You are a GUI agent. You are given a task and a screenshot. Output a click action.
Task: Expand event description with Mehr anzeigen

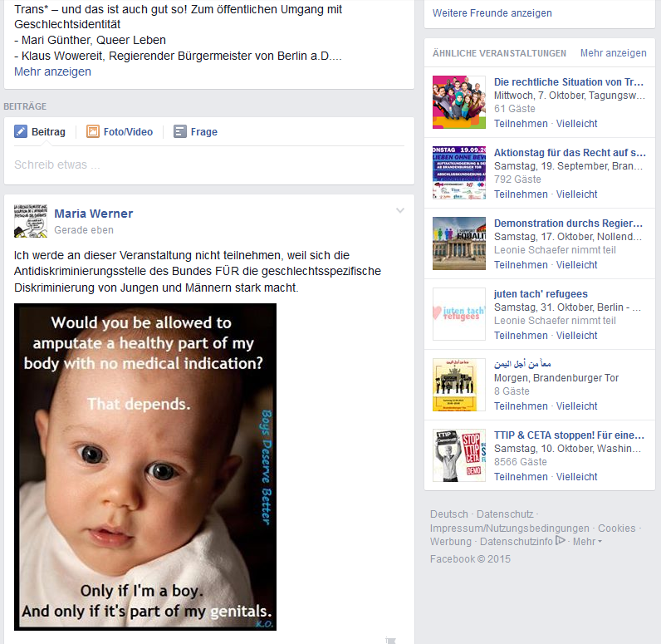coord(52,71)
